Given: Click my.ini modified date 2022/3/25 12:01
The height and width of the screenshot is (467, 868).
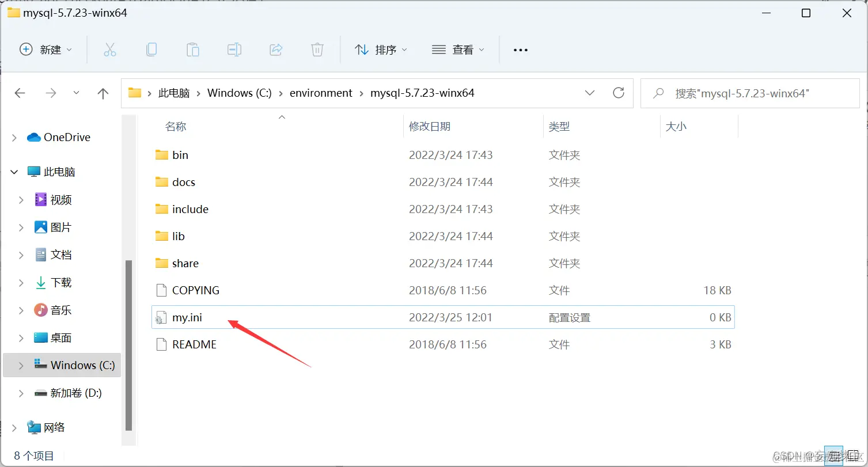Looking at the screenshot, I should pyautogui.click(x=450, y=317).
